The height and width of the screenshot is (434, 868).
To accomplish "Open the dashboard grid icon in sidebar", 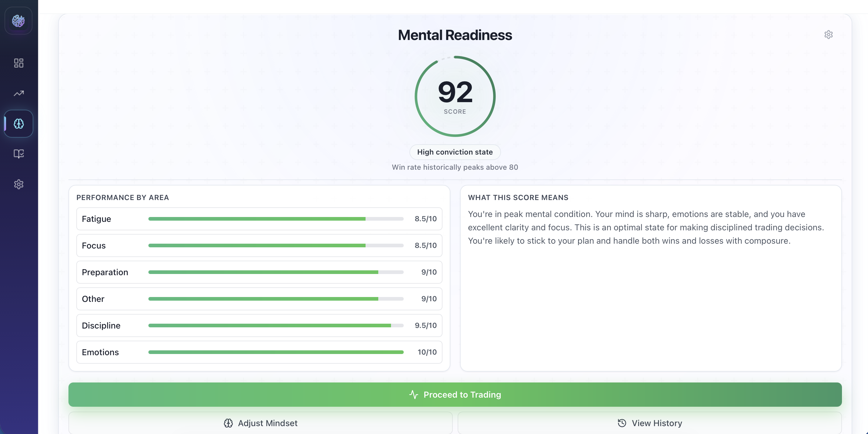I will 18,63.
